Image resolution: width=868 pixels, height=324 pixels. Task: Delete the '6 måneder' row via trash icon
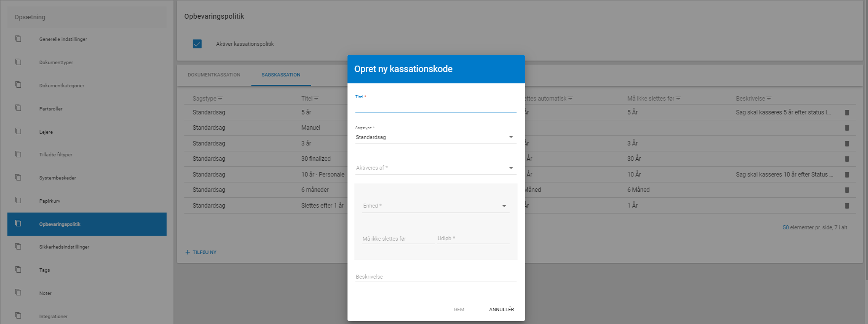[x=847, y=190]
